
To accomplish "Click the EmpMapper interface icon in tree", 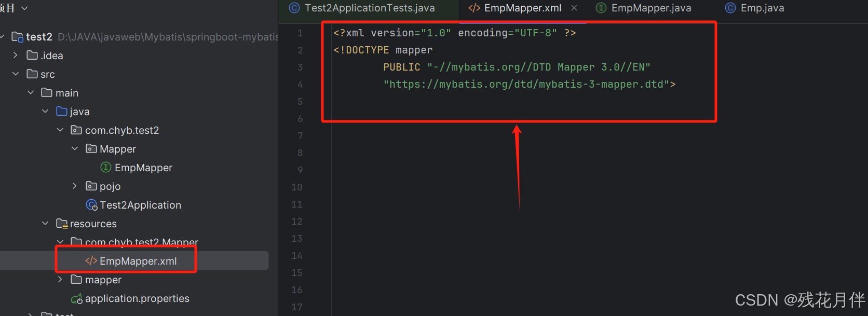I will (x=106, y=167).
